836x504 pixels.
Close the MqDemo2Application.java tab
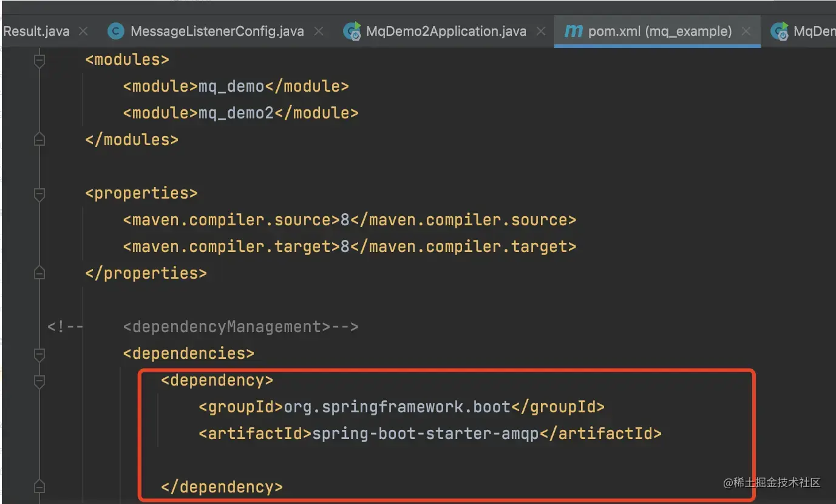click(540, 32)
